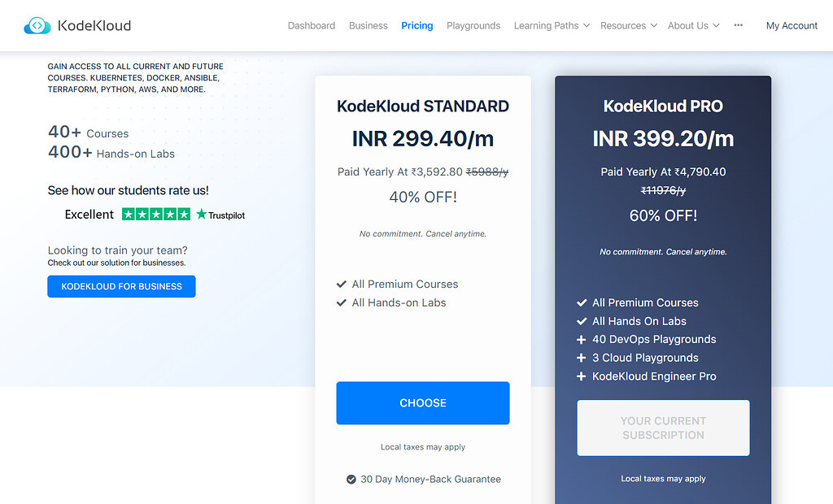Click the 30 Day Money-Back Guarantee badge icon
The image size is (833, 504).
(351, 480)
